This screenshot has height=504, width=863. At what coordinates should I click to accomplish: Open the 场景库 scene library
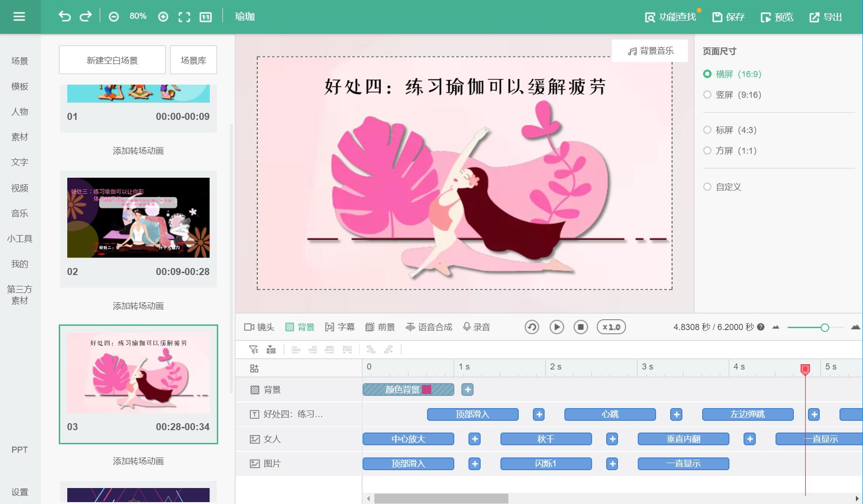[193, 60]
